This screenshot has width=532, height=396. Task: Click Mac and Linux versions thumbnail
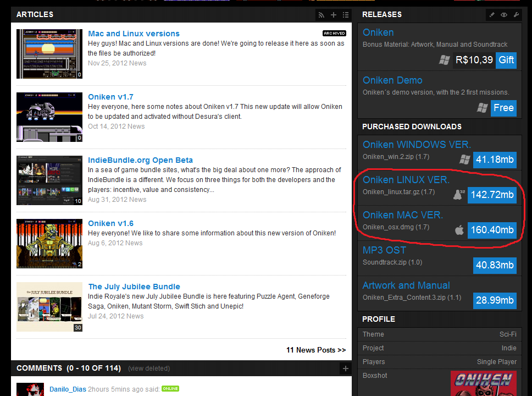point(49,54)
